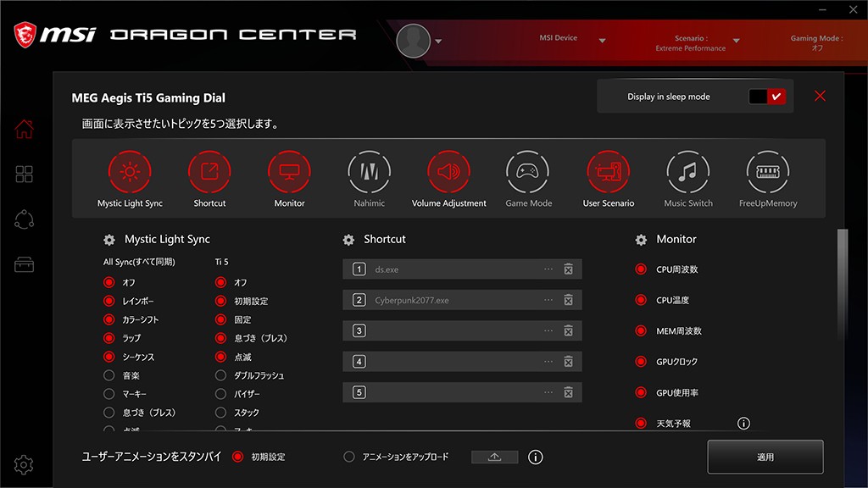868x488 pixels.
Task: Delete shortcut 2 Cyberpunk2077.exe entry
Action: point(568,300)
